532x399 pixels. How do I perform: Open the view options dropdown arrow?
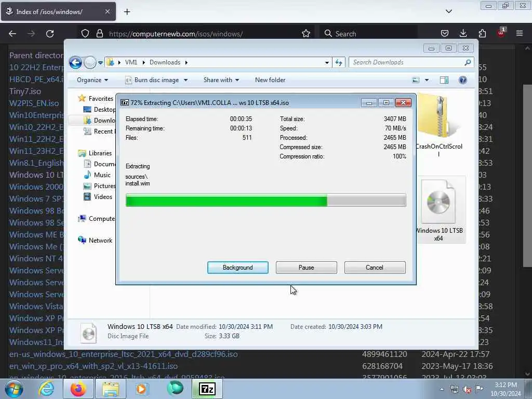[x=427, y=80]
